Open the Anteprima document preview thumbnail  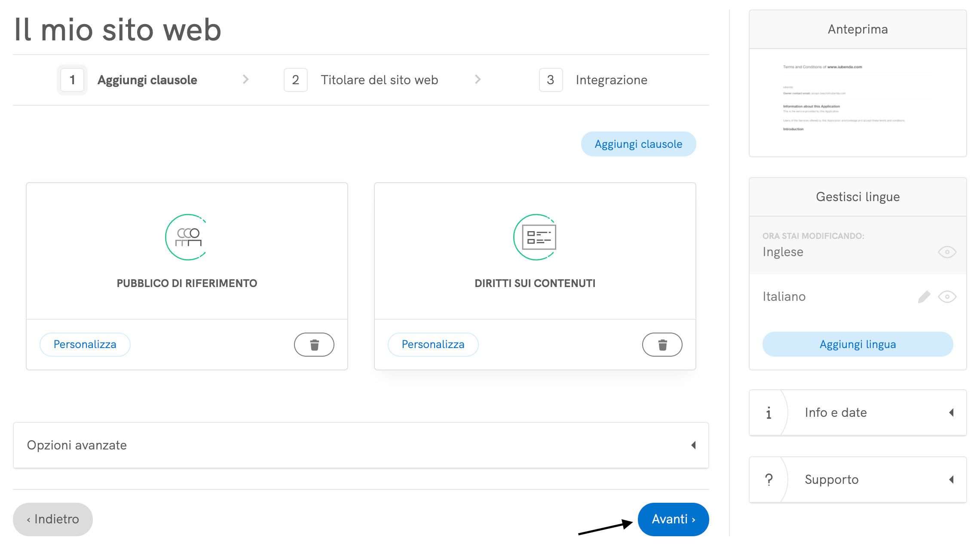(x=857, y=102)
